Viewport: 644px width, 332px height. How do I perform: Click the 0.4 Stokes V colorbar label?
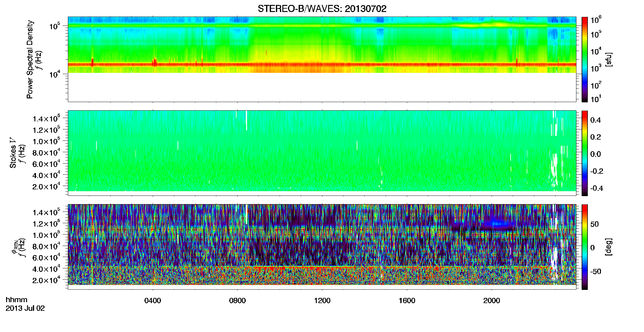click(595, 120)
